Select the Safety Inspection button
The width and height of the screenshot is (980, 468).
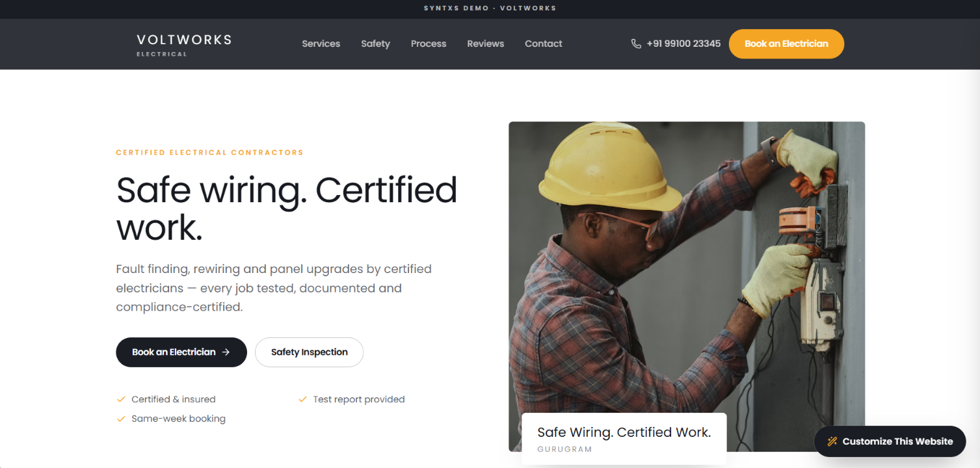tap(309, 352)
